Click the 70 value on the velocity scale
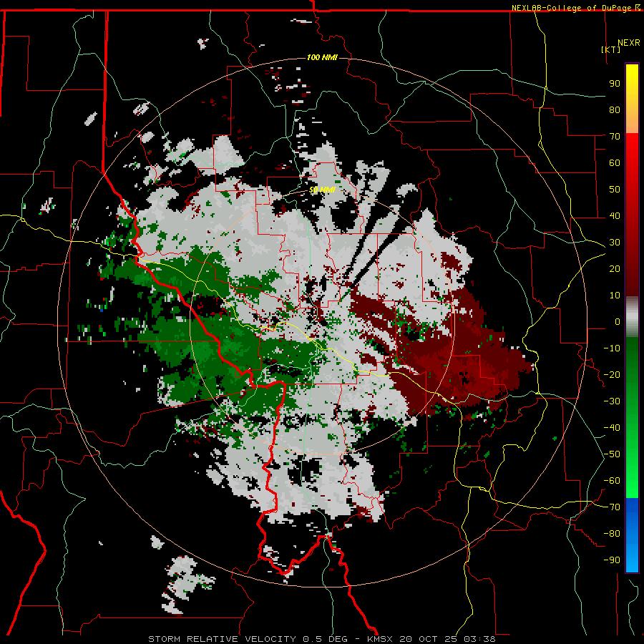 click(615, 137)
